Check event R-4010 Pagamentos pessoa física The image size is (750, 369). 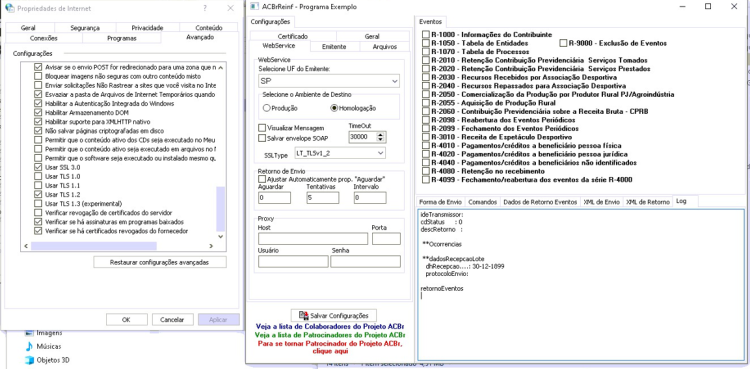point(426,145)
